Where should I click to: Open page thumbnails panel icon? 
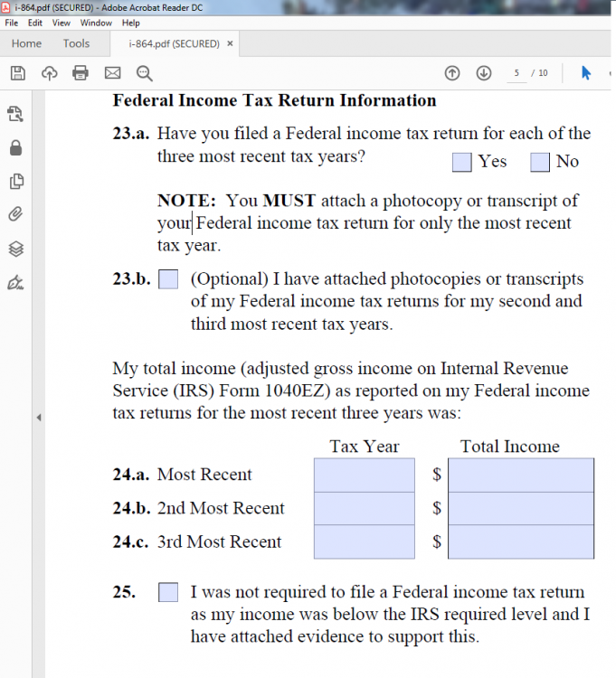[16, 181]
